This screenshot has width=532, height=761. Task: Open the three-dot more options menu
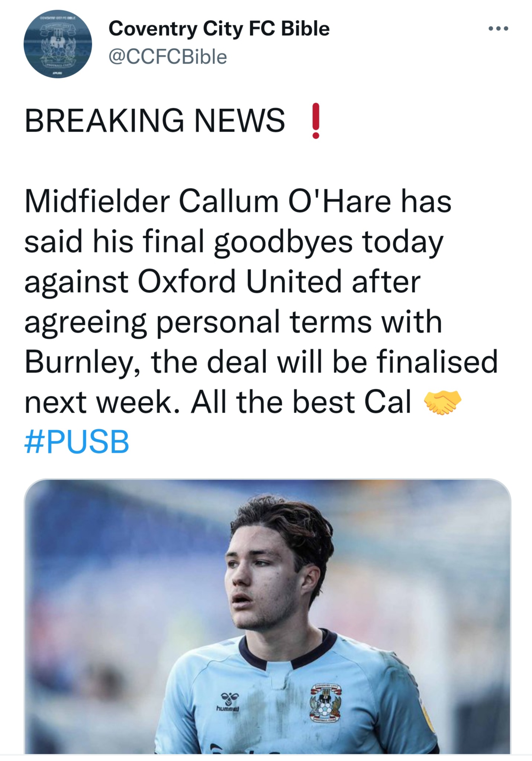[499, 29]
